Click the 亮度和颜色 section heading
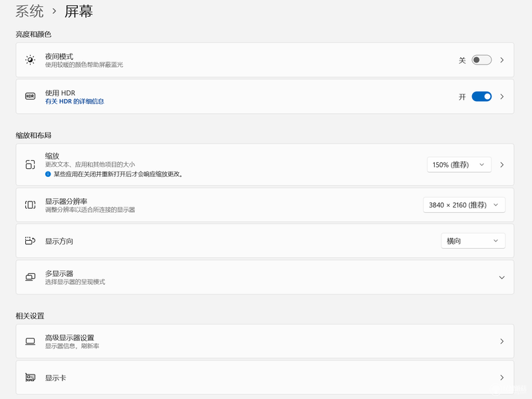The image size is (532, 399). pyautogui.click(x=33, y=35)
